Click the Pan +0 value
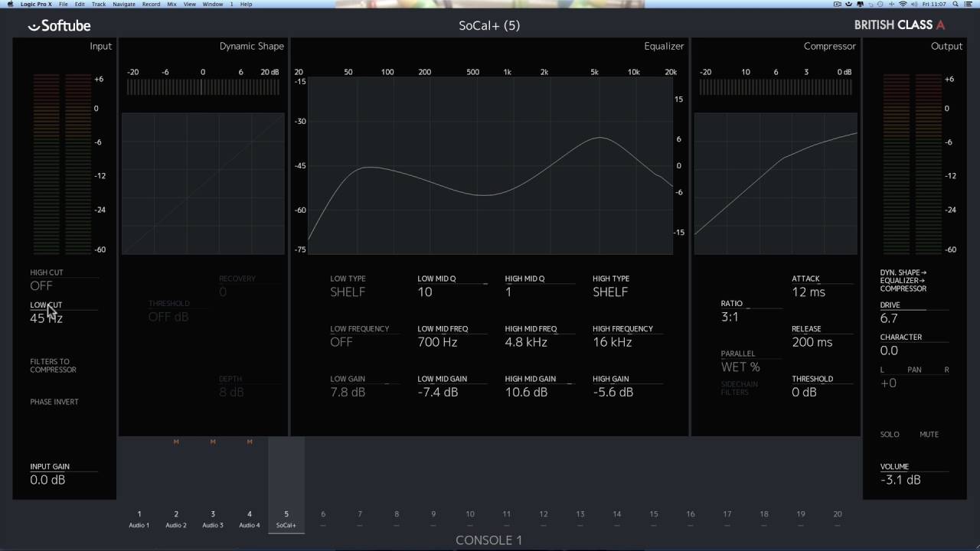The image size is (980, 551). point(888,383)
